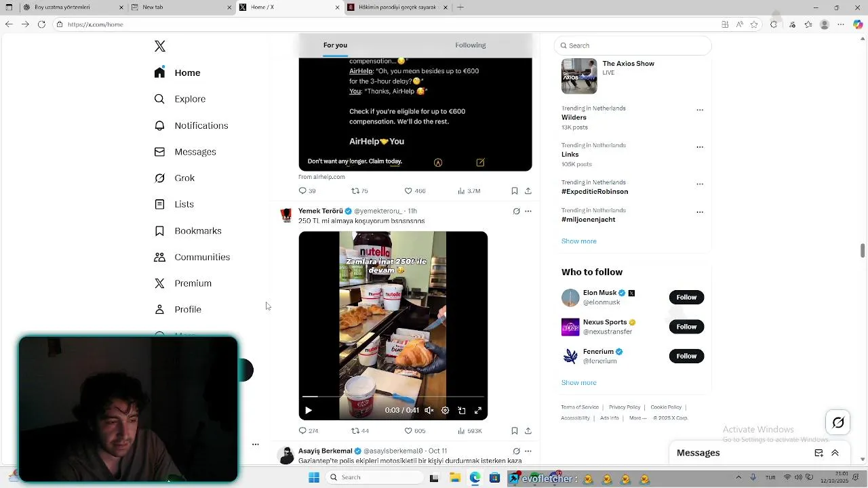Show more trending topics
Screen dimensions: 868x488
click(578, 241)
